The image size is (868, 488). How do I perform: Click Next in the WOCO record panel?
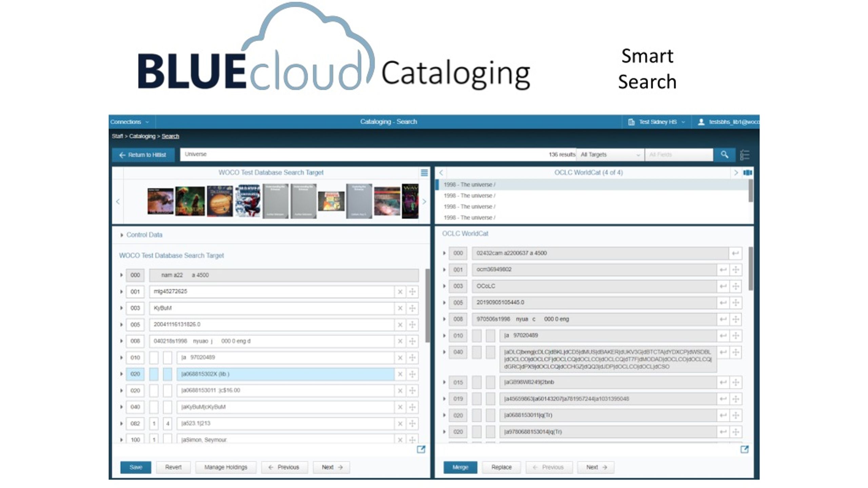pos(331,467)
